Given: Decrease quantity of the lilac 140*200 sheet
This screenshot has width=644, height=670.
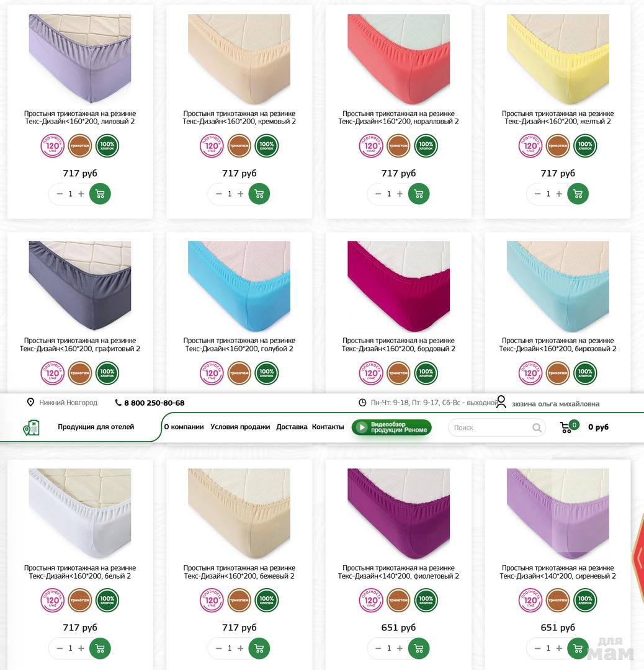Looking at the screenshot, I should click(x=537, y=648).
